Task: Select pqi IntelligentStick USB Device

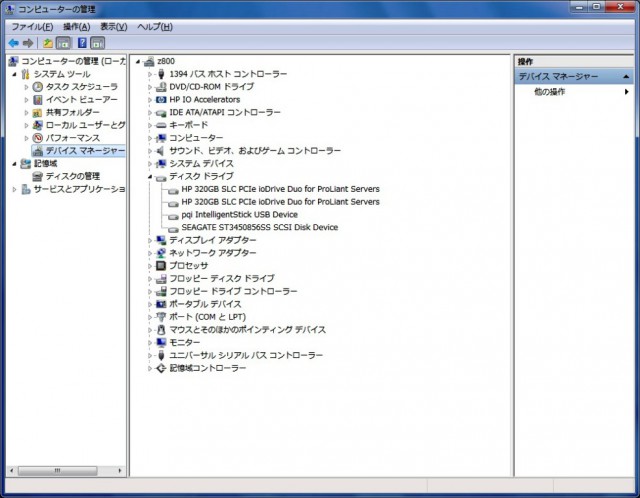Action: pos(239,215)
